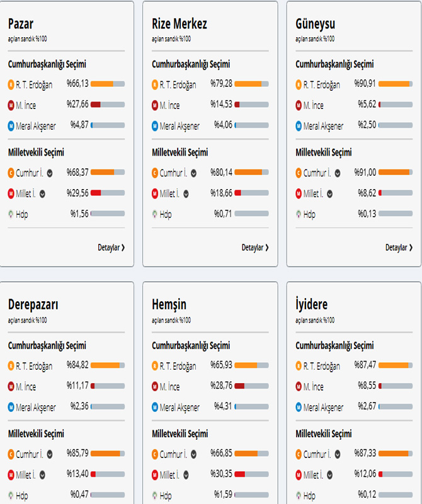Screen dimensions: 422x504
Task: Click Erdoğan's candidate icon in İyidere card
Action: tap(299, 365)
